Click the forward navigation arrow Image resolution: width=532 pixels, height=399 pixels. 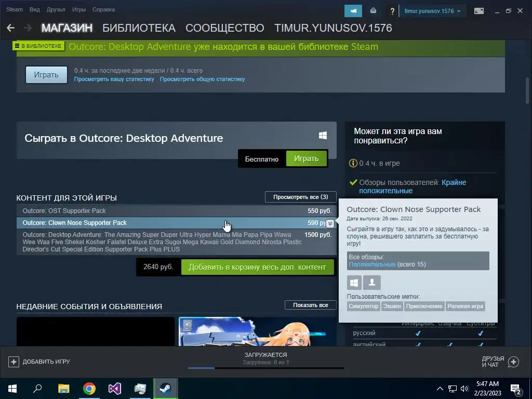pos(28,28)
